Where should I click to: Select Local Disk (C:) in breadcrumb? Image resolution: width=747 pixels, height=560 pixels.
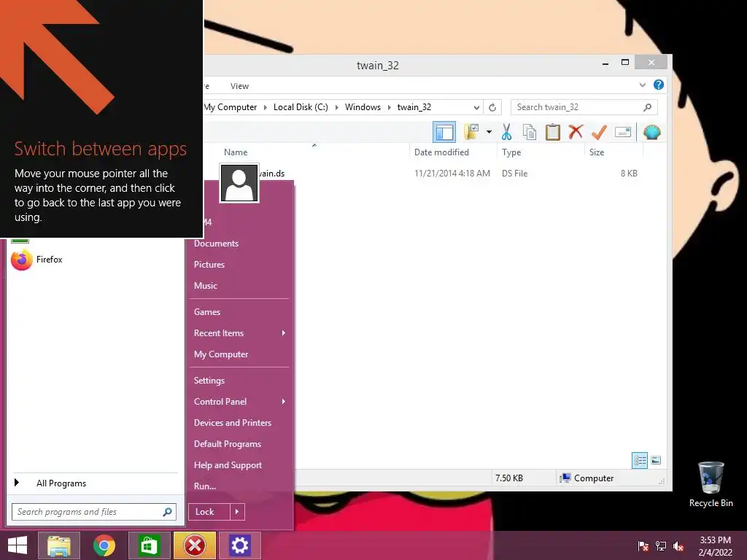pos(301,107)
